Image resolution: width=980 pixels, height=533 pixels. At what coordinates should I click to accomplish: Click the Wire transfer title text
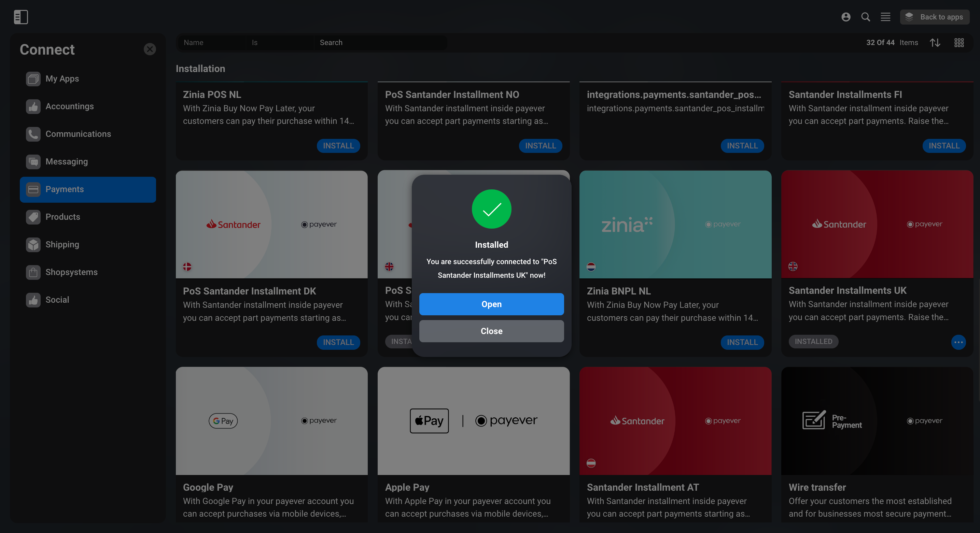[x=817, y=487]
